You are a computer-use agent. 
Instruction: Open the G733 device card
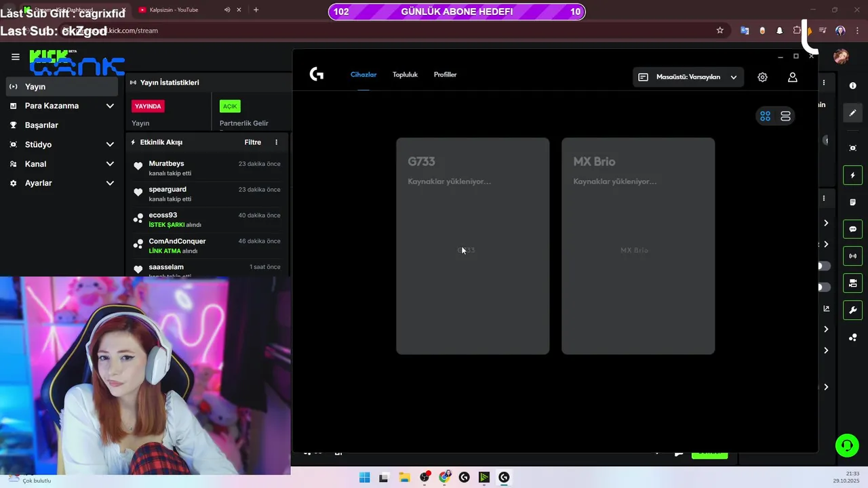(x=473, y=246)
